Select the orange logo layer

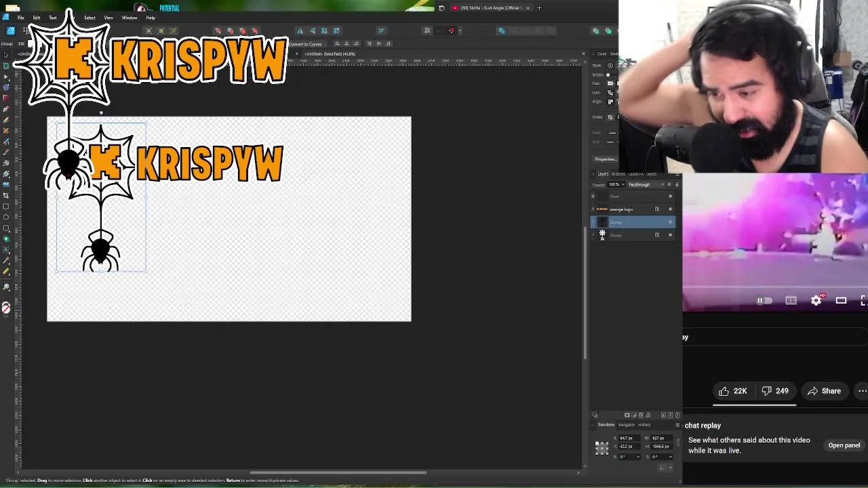(633, 209)
